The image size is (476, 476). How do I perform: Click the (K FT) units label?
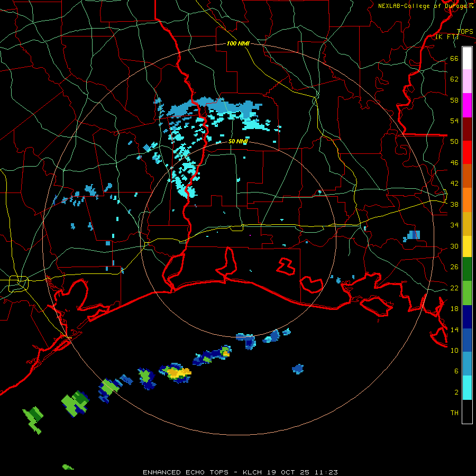(447, 37)
